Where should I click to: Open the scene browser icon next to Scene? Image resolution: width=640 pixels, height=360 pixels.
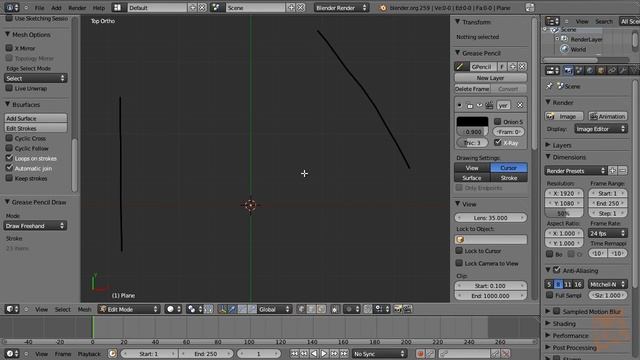(x=217, y=7)
